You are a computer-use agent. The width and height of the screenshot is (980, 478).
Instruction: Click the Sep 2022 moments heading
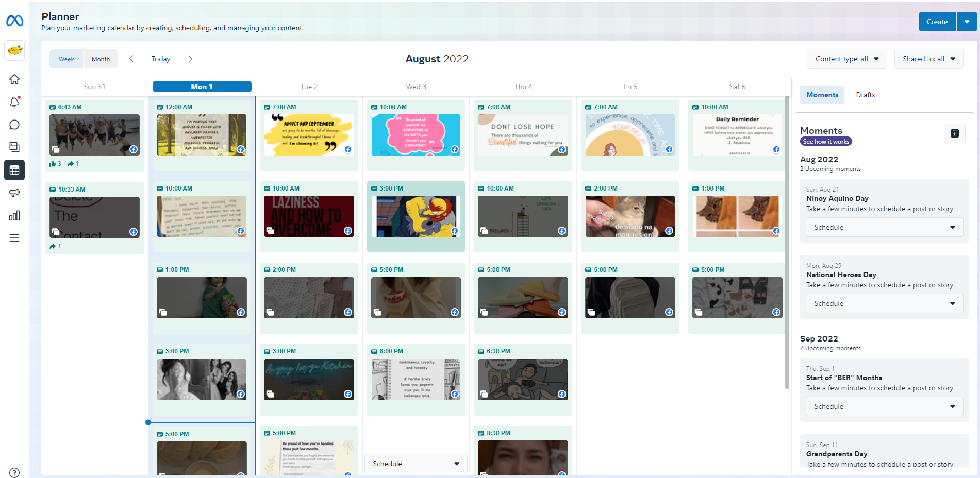click(819, 338)
